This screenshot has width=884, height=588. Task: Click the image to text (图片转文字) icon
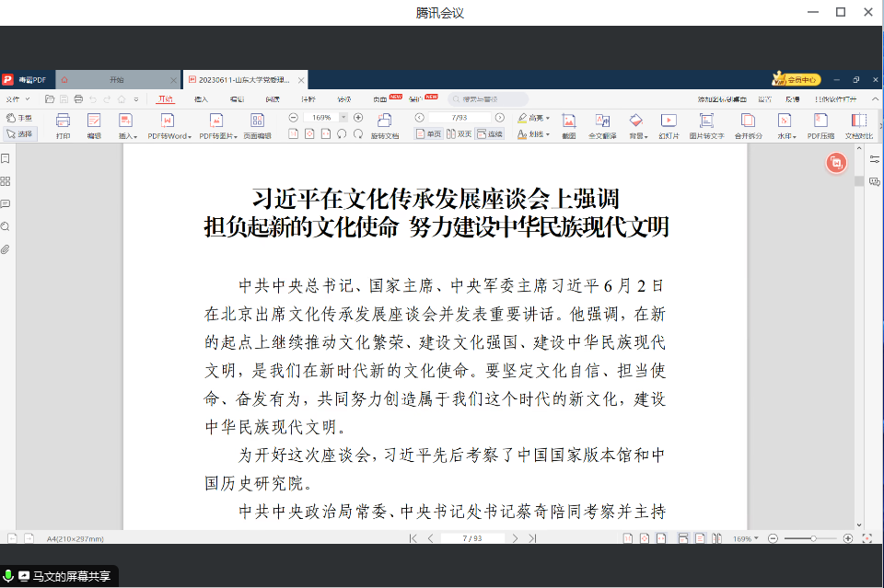coord(706,121)
